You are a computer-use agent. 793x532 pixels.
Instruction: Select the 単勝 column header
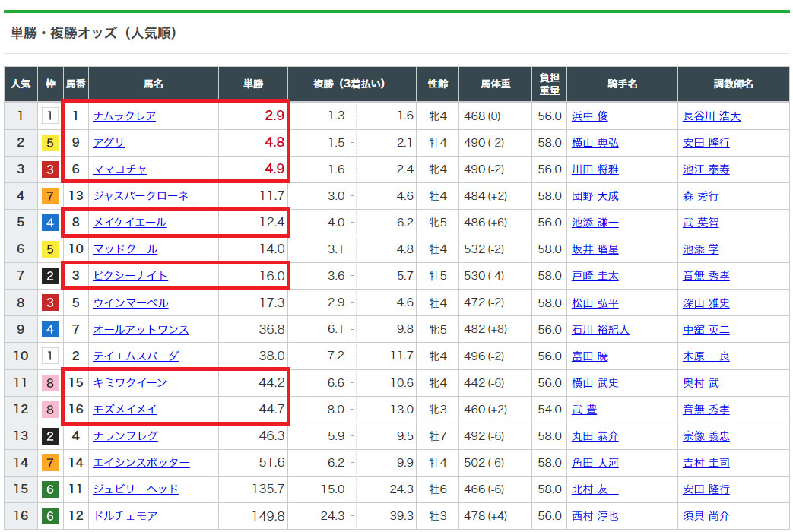[253, 84]
